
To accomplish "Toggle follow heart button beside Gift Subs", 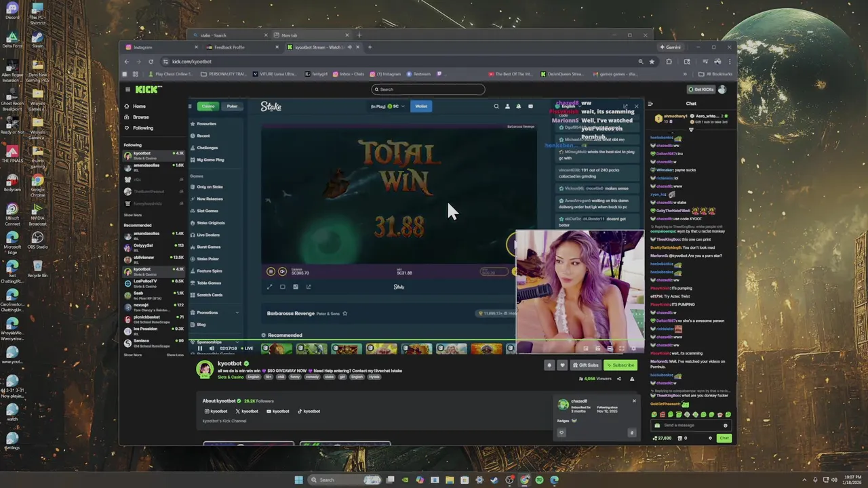I will 561,365.
